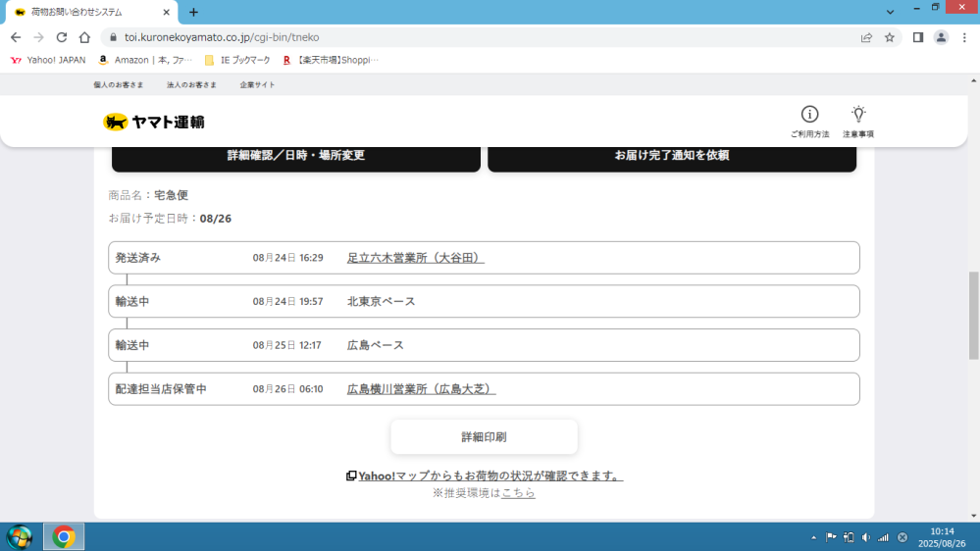Image resolution: width=980 pixels, height=551 pixels.
Task: Open a new browser tab
Action: [194, 12]
